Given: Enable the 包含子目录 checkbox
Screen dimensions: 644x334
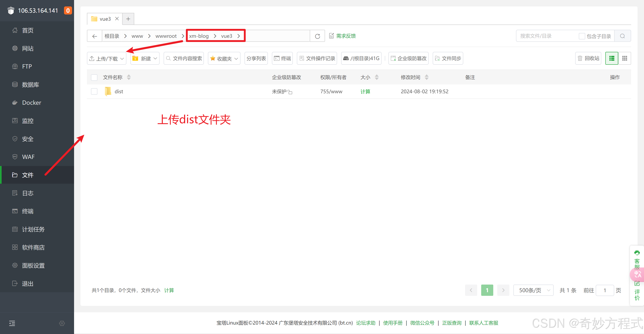Looking at the screenshot, I should [x=582, y=36].
